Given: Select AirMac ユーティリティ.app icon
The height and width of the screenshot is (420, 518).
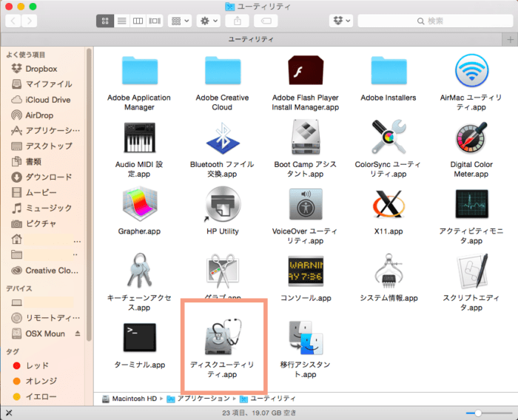Looking at the screenshot, I should [471, 70].
